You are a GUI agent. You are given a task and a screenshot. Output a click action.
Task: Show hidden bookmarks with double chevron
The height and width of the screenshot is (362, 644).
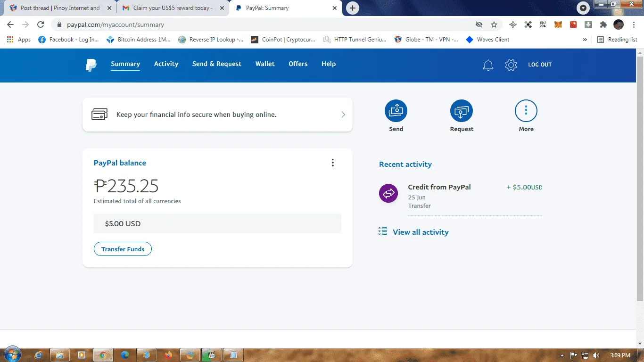(x=585, y=40)
